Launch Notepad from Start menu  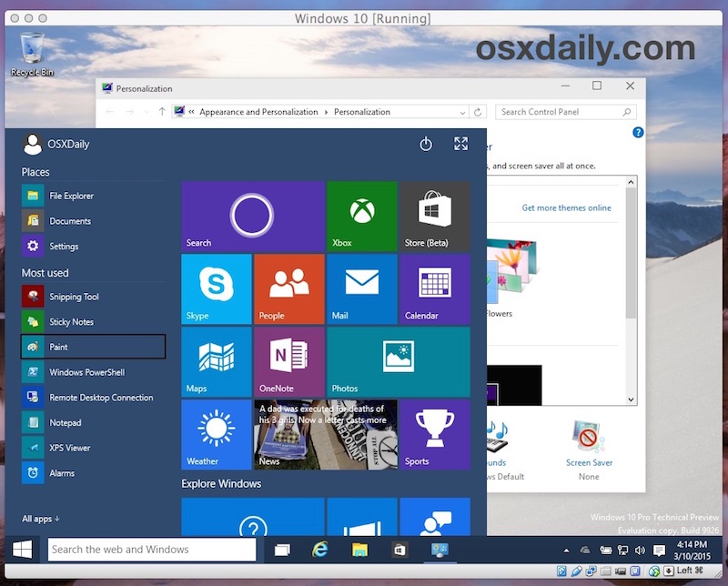coord(93,422)
